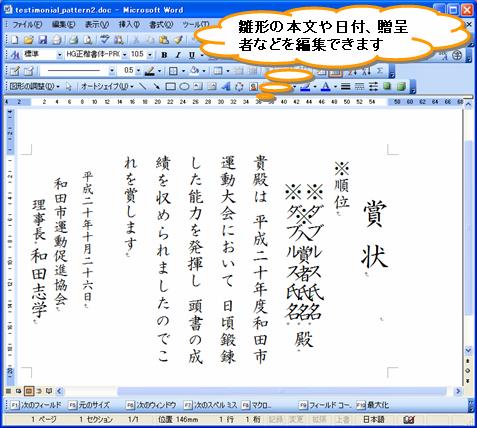
Task: Click the Open folder icon
Action: click(29, 40)
